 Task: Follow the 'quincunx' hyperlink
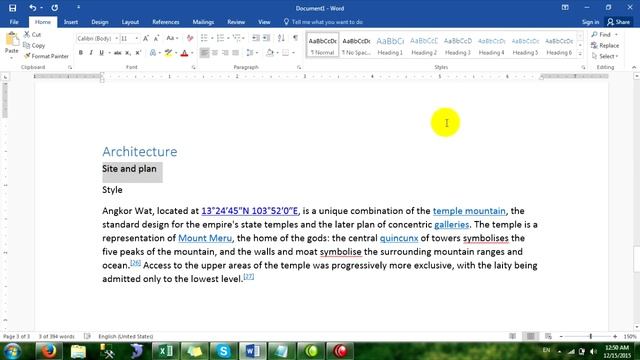tap(399, 238)
